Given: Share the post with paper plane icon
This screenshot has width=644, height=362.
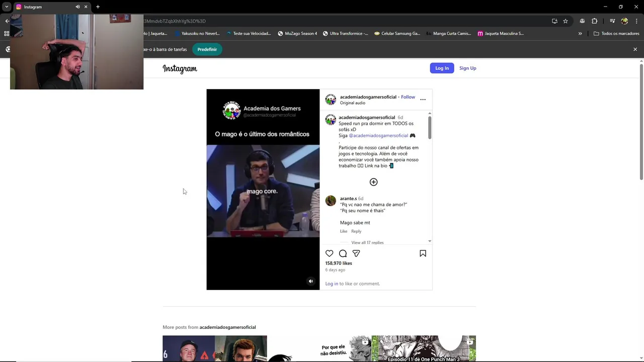Looking at the screenshot, I should 356,253.
